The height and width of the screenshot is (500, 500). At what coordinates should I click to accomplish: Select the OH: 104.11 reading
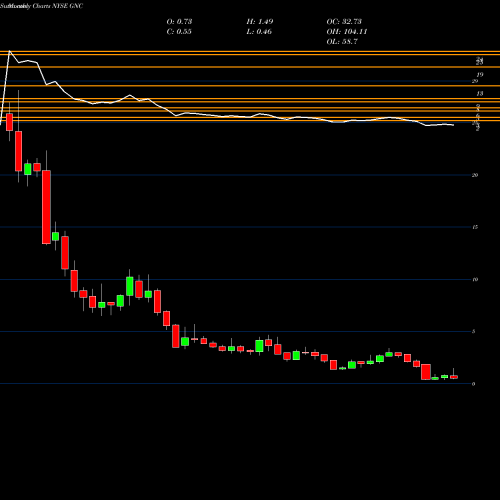click(347, 31)
